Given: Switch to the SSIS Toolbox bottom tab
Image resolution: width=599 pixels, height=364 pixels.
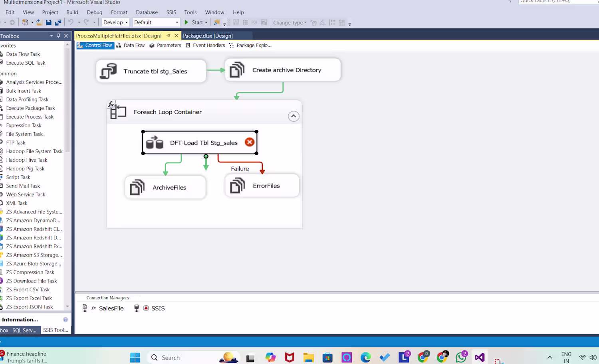Looking at the screenshot, I should coord(56,330).
